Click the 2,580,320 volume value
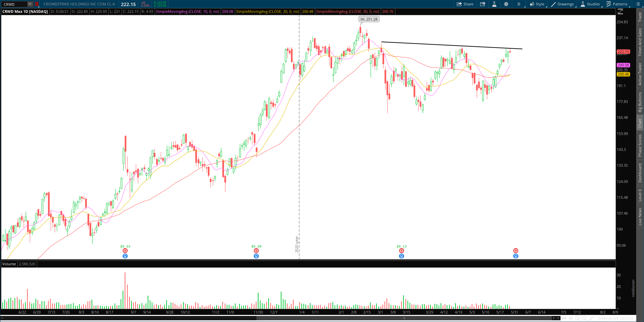The image size is (644, 322). [27, 264]
